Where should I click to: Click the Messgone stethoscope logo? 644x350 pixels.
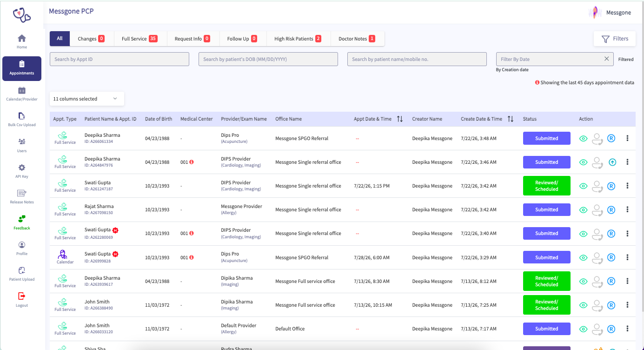(22, 15)
